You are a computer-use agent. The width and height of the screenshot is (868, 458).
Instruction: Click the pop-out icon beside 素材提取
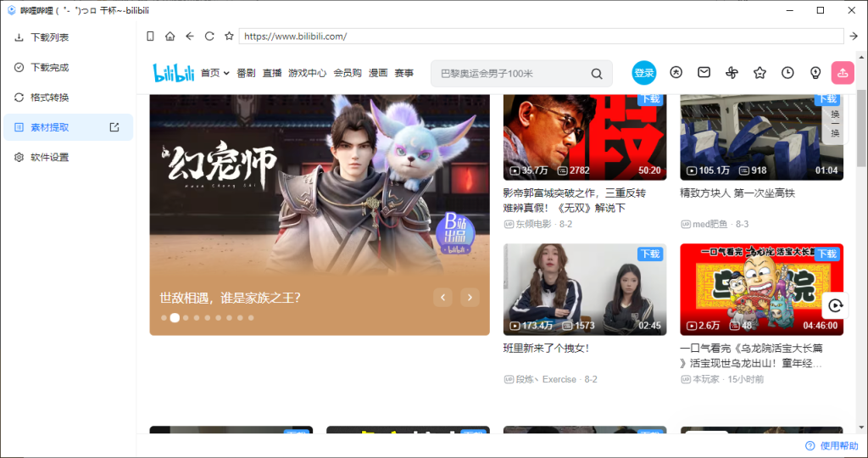[114, 127]
